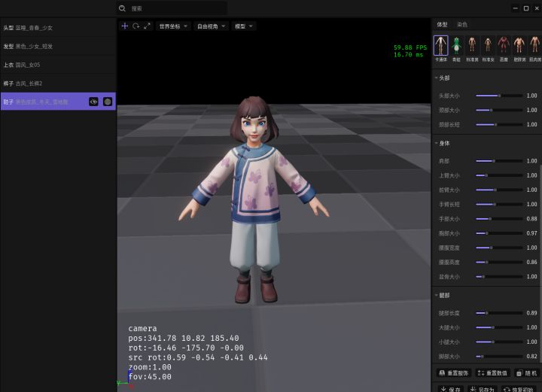Open the 世界坐标 coordinate dropdown
Viewport: 542px width, 392px height.
(173, 26)
